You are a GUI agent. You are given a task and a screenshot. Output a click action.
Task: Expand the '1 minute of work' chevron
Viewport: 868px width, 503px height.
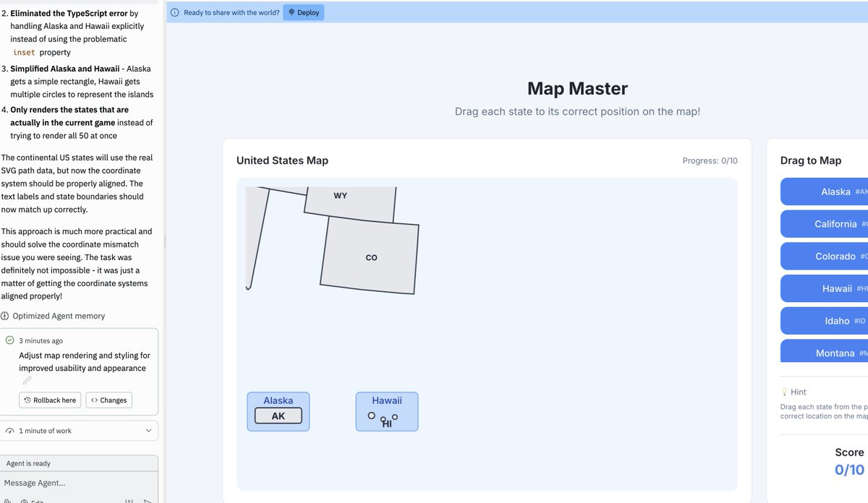tap(148, 431)
